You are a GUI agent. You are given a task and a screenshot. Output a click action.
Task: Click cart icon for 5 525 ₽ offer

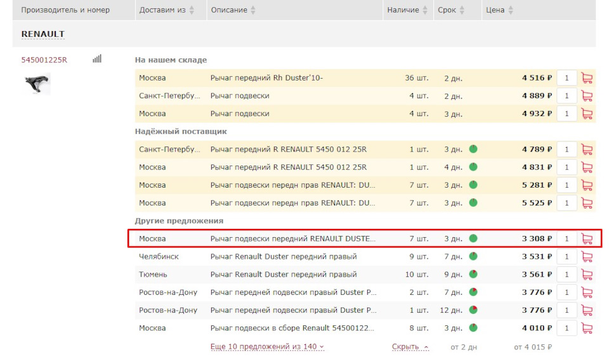[x=587, y=203]
